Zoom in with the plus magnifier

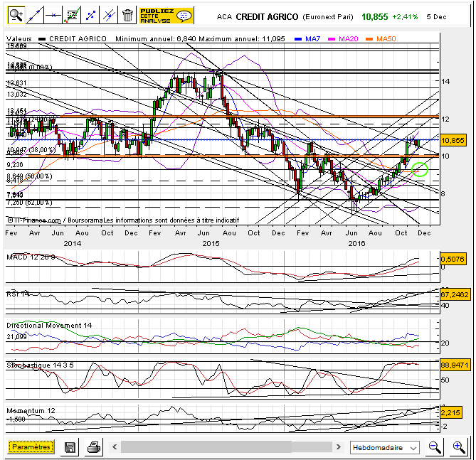(459, 447)
